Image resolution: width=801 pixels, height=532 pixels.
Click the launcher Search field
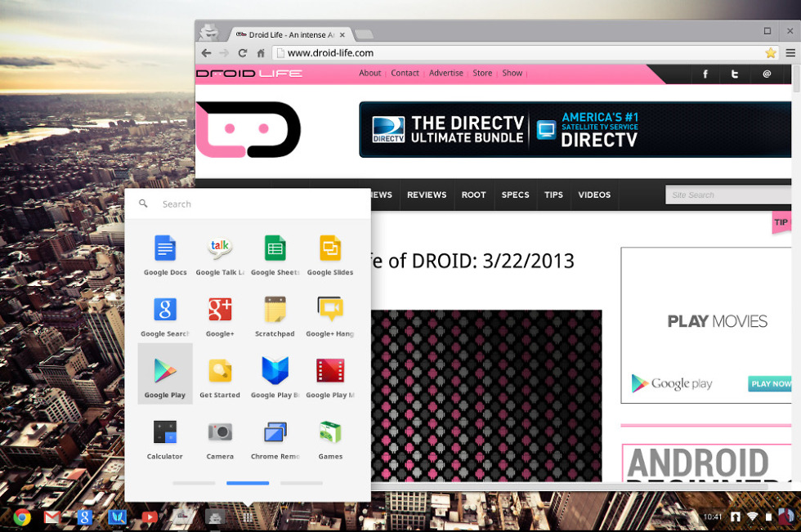pyautogui.click(x=253, y=204)
